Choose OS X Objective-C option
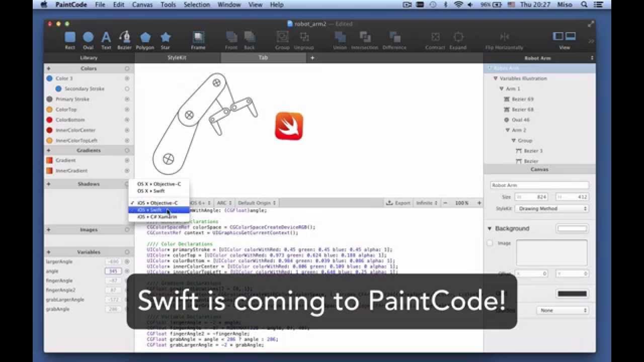 [x=159, y=184]
